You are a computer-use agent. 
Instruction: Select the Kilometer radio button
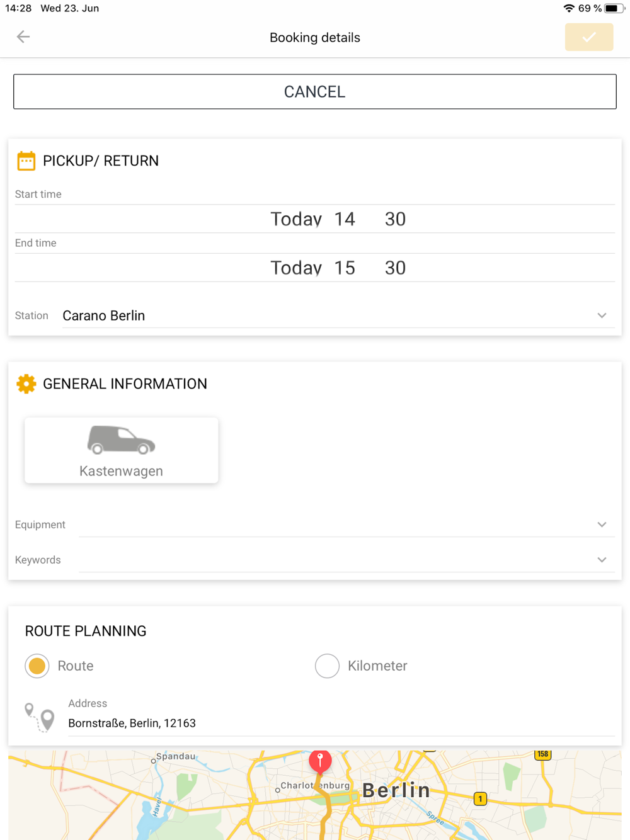pos(327,666)
